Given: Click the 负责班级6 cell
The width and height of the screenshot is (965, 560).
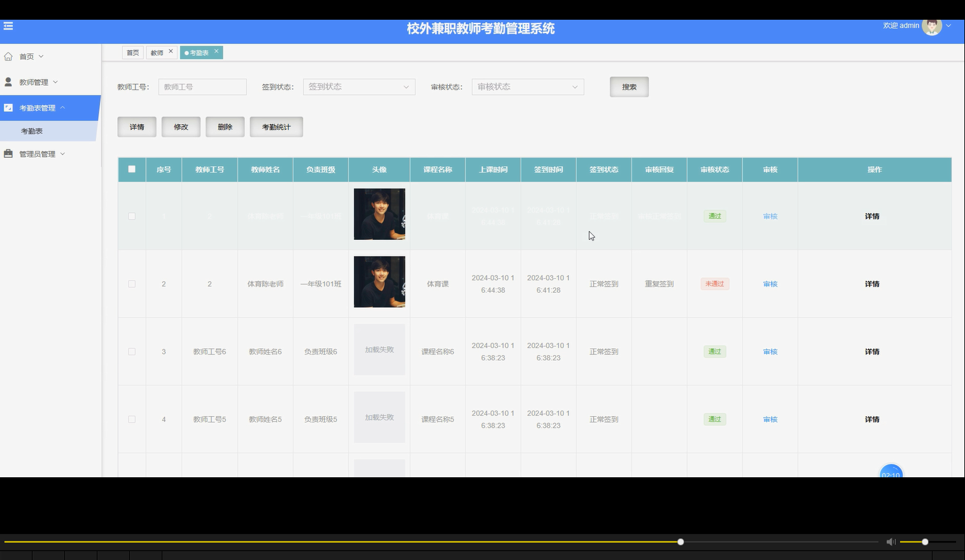Looking at the screenshot, I should 321,351.
